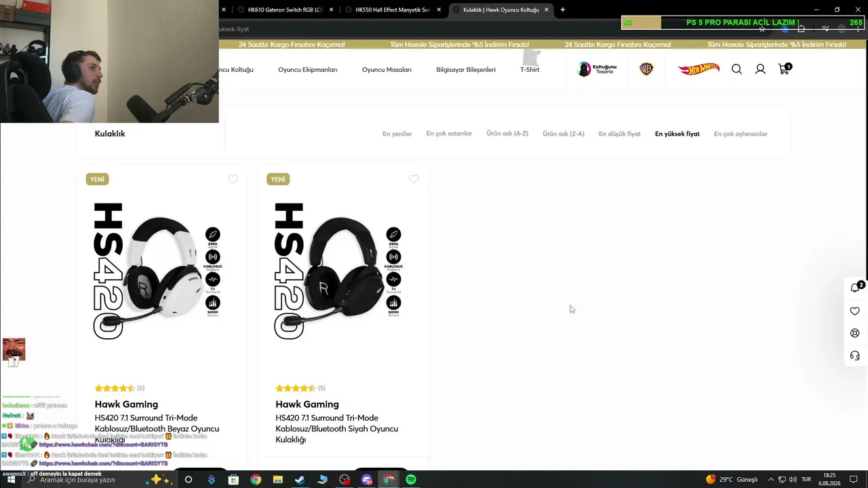Open the HS420 Beyaz Oyuncu Kulaklığı title
Screen dimensions: 868x488
coord(157,429)
